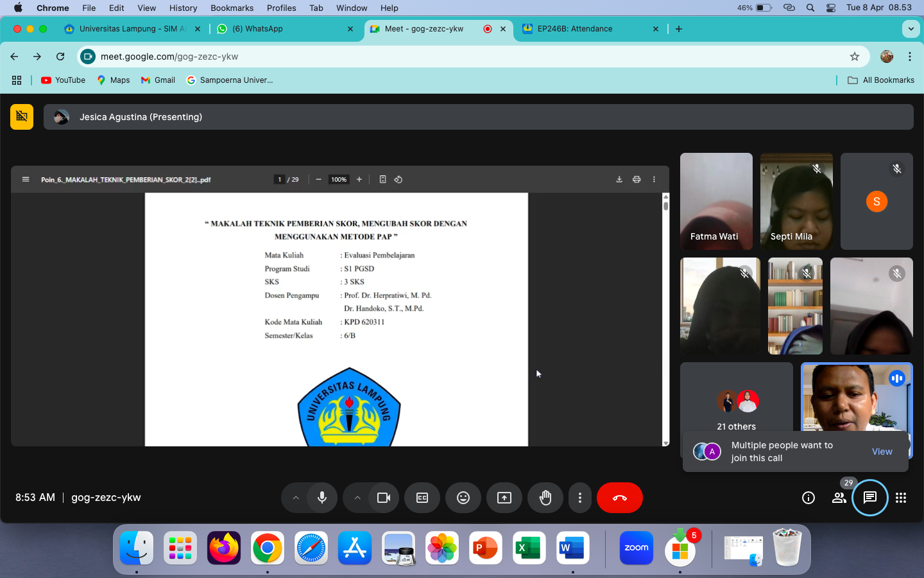Switch to the EP246B: Attendance tab

point(575,29)
